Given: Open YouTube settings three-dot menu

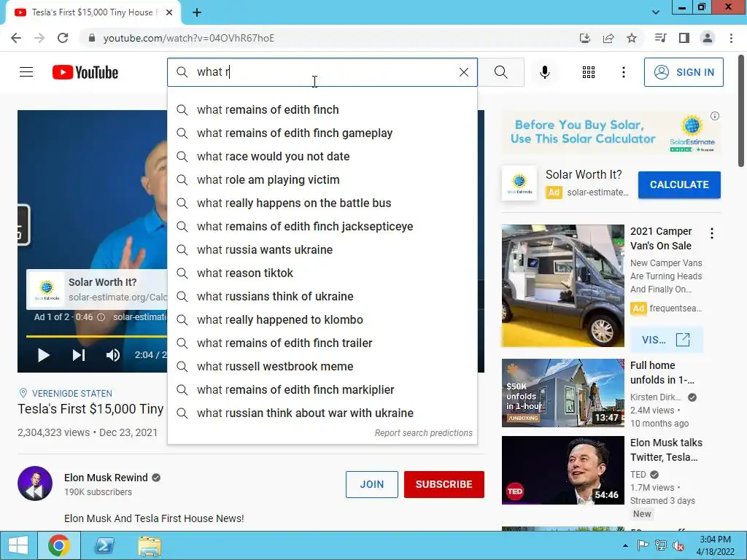Looking at the screenshot, I should point(623,72).
